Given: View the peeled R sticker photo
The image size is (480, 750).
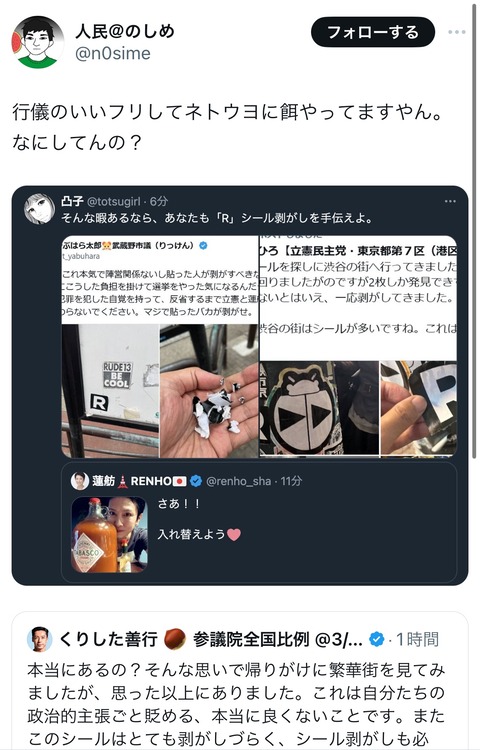Looking at the screenshot, I should click(x=419, y=408).
